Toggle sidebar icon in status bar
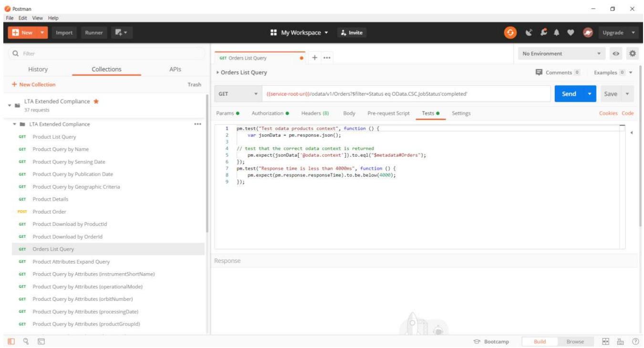The height and width of the screenshot is (348, 644). tap(11, 341)
